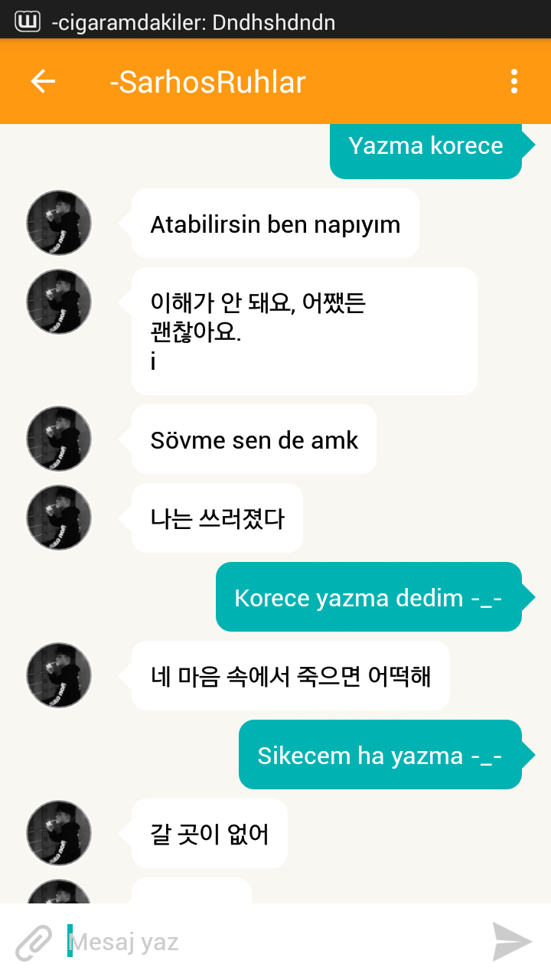
Task: Tap the '네 마음 속에서 죽으면 어떡해' message
Action: [291, 676]
